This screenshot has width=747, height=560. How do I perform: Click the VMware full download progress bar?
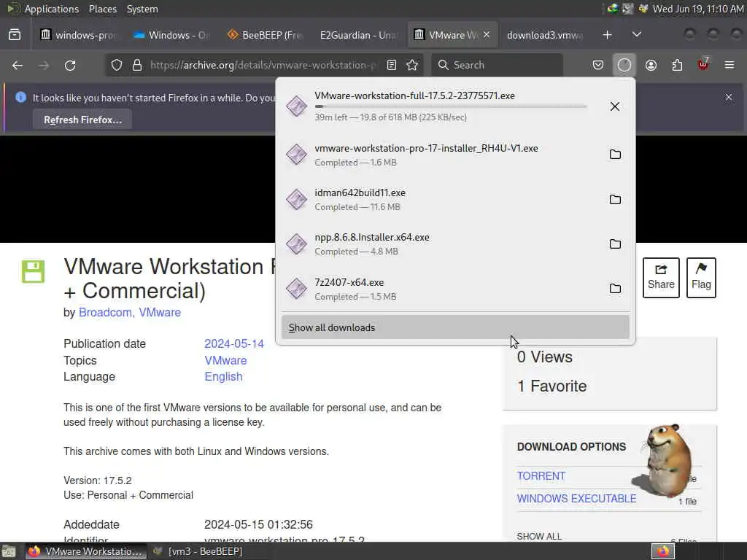pyautogui.click(x=451, y=106)
